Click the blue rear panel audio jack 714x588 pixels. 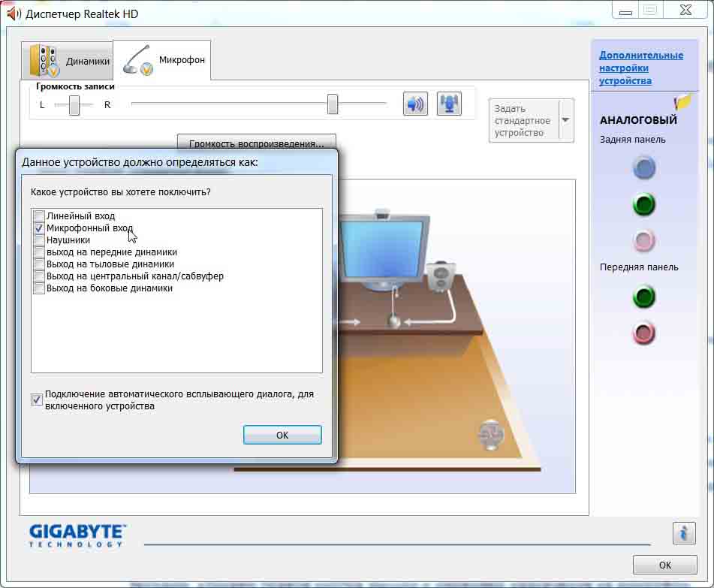coord(643,167)
